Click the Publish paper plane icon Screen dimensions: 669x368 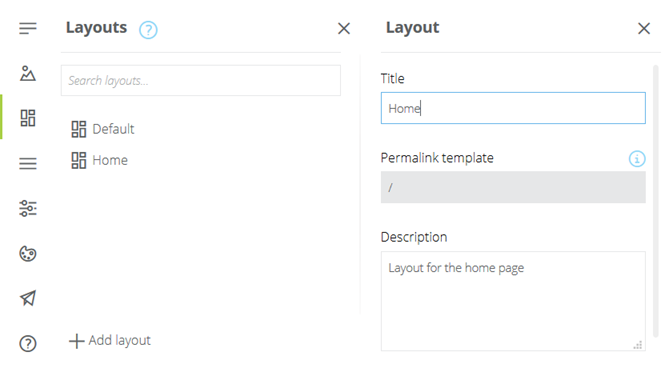point(28,298)
